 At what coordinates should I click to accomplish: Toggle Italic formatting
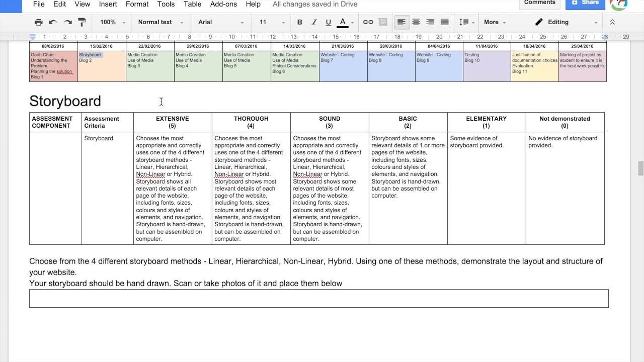tap(314, 22)
